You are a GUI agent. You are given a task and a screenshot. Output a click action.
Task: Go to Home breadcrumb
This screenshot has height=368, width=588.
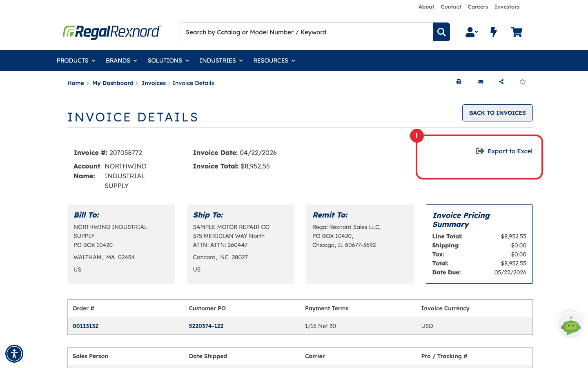click(76, 83)
